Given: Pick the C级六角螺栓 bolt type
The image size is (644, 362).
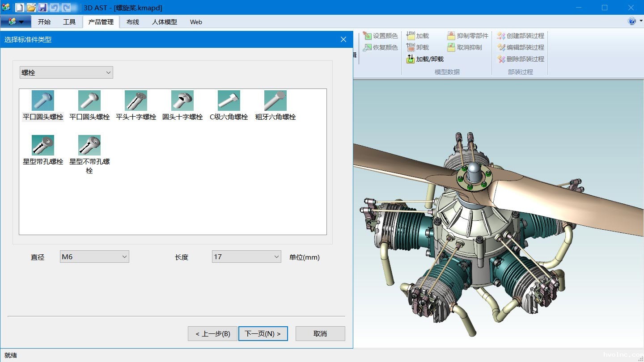Looking at the screenshot, I should pos(229,101).
